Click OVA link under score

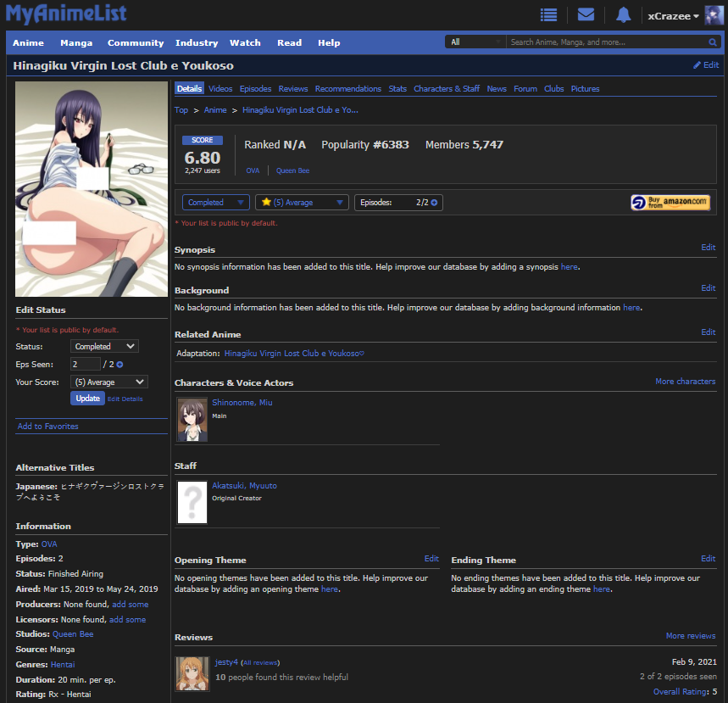pos(253,171)
